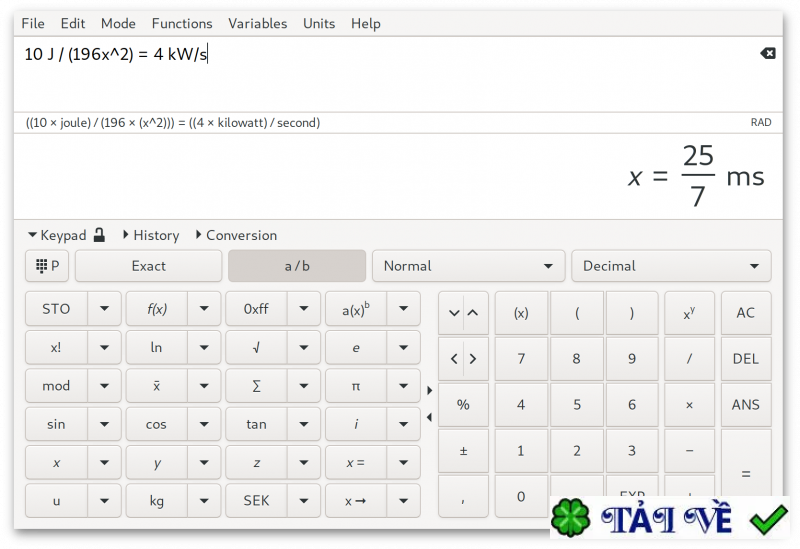
Task: Click the division slash key
Action: 689,359
